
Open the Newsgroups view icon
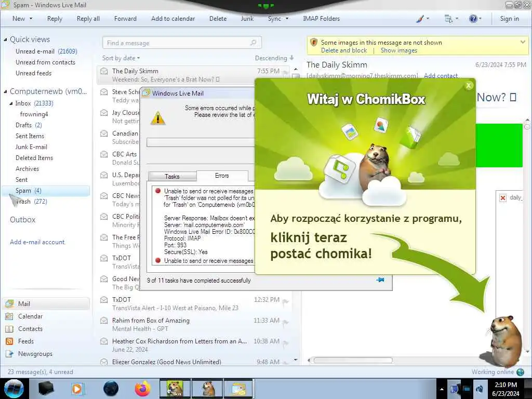point(9,354)
